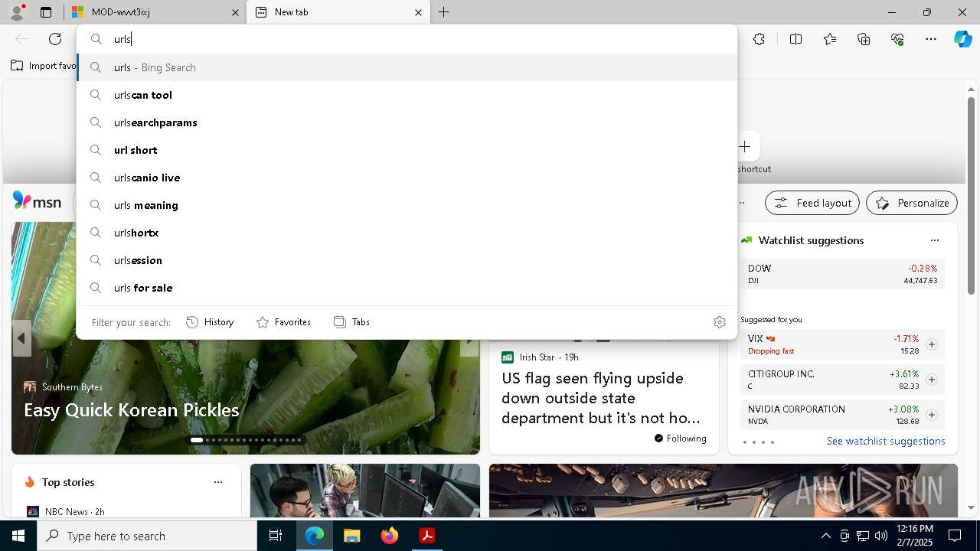Close the MOD-wvvt3ixj tab
This screenshot has width=980, height=551.
(235, 12)
